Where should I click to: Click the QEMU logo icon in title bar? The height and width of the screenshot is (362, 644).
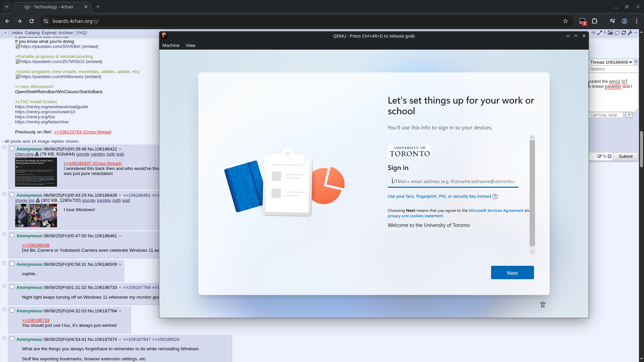164,36
